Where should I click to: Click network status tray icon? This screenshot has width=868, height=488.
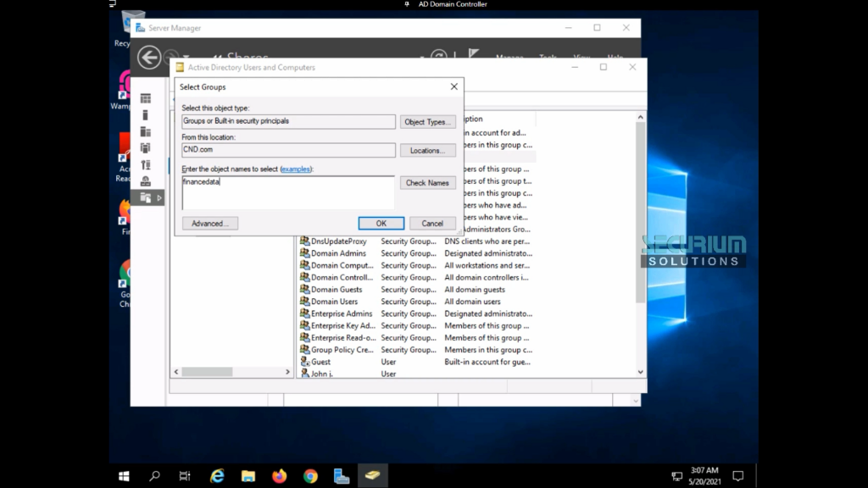click(x=676, y=476)
